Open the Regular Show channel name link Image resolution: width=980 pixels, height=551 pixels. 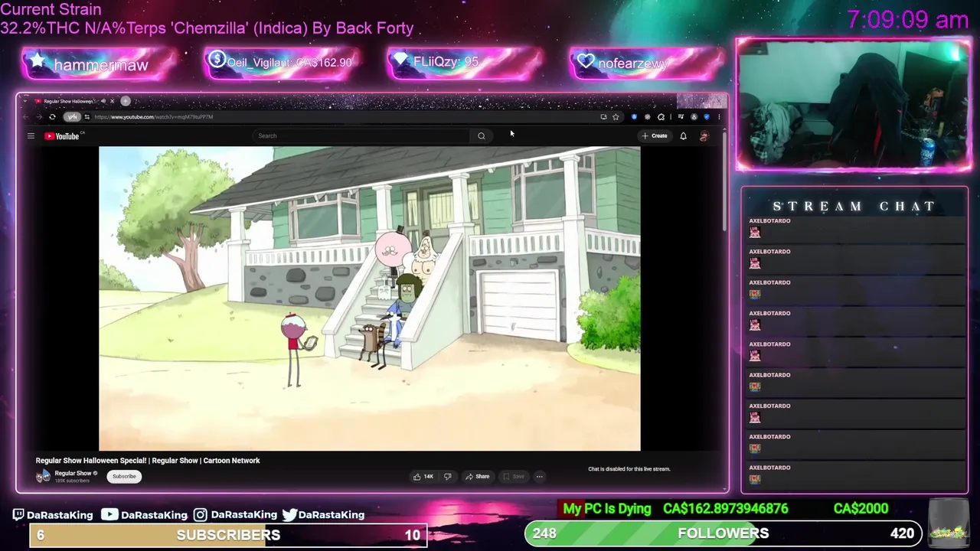73,473
